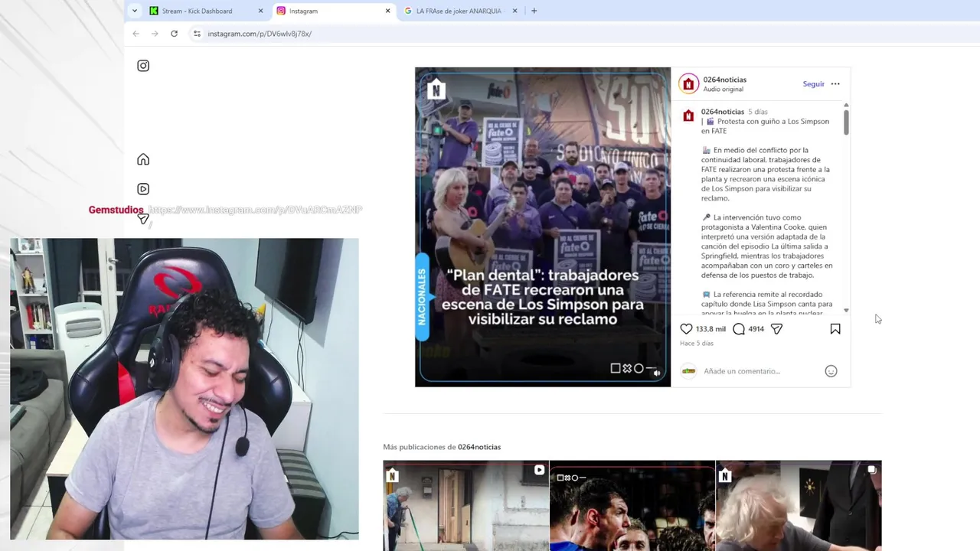Switch to the Instagram tab
Image resolution: width=980 pixels, height=551 pixels.
[x=334, y=11]
